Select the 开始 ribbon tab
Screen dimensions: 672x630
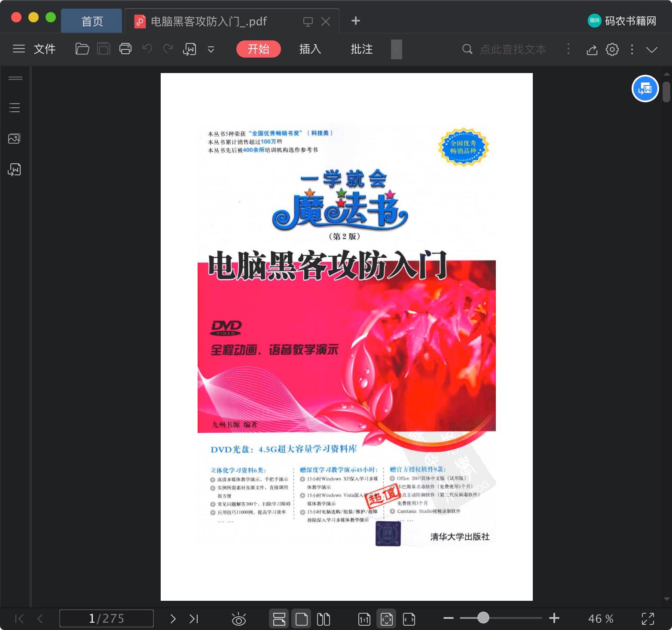[259, 49]
